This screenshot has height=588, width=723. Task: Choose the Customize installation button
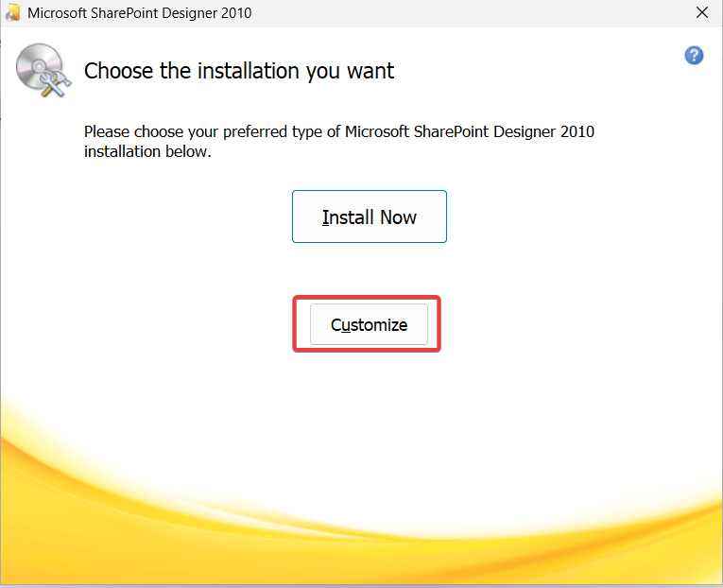(369, 324)
